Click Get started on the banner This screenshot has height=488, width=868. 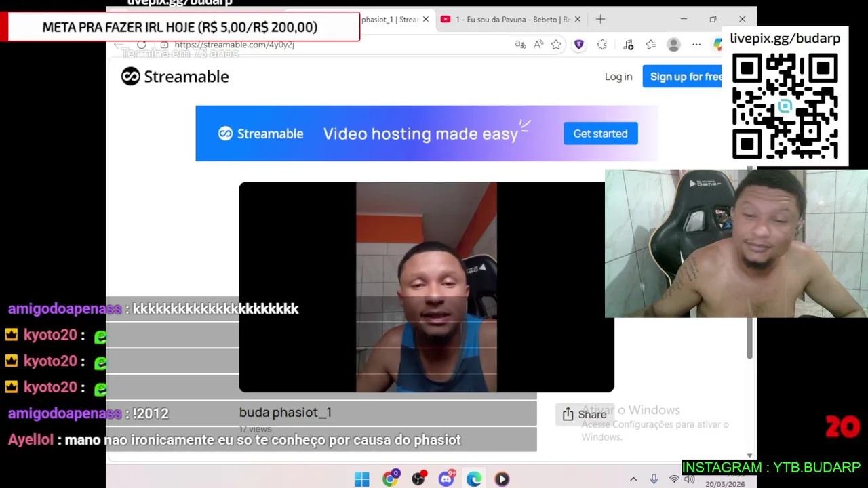601,134
